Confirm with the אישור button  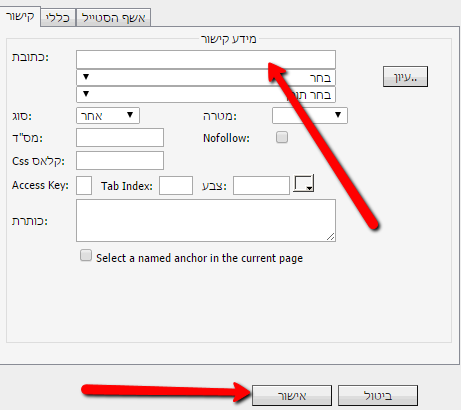click(x=292, y=396)
